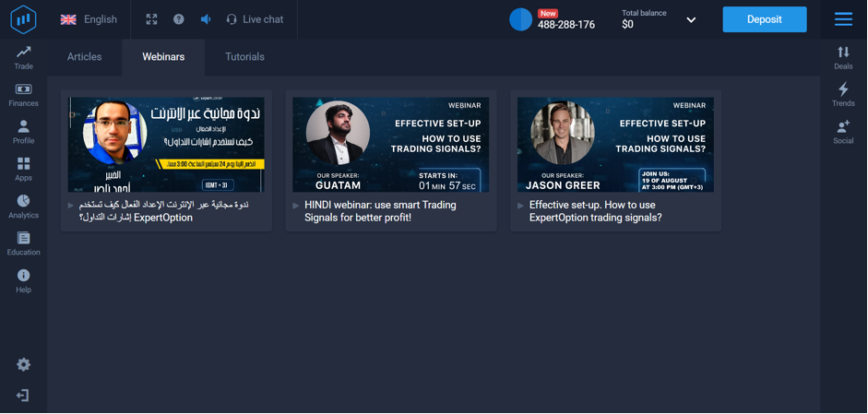Click play arrow beside HINDI webinar title
The height and width of the screenshot is (414, 868).
pyautogui.click(x=296, y=206)
